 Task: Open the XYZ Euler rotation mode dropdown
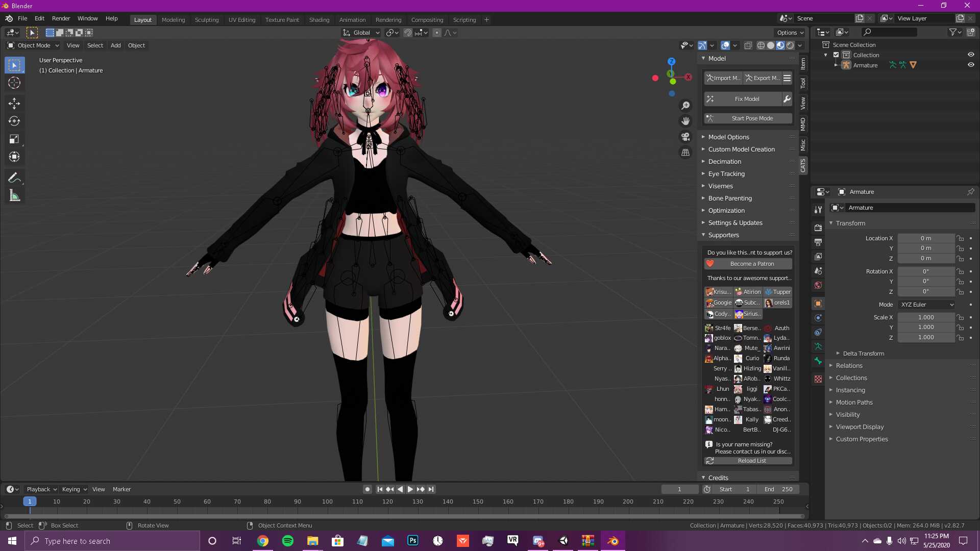click(x=927, y=305)
